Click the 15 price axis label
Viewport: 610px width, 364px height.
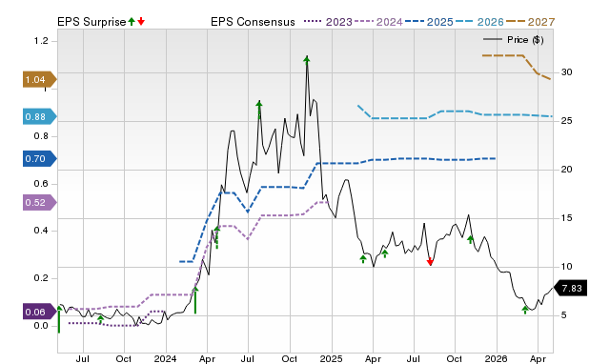click(x=566, y=218)
